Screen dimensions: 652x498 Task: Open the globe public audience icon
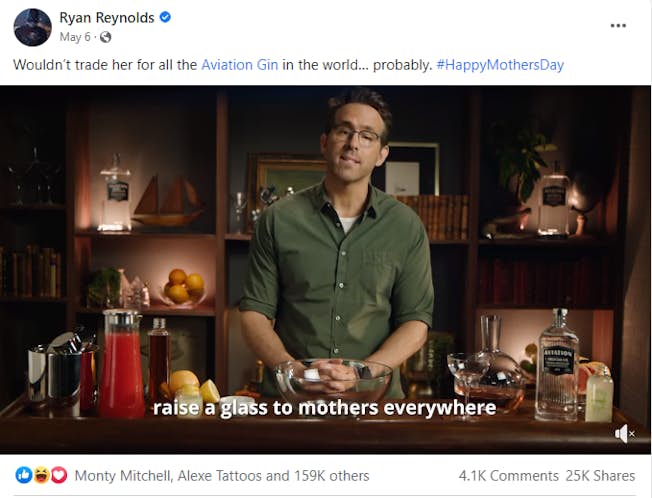tap(106, 37)
